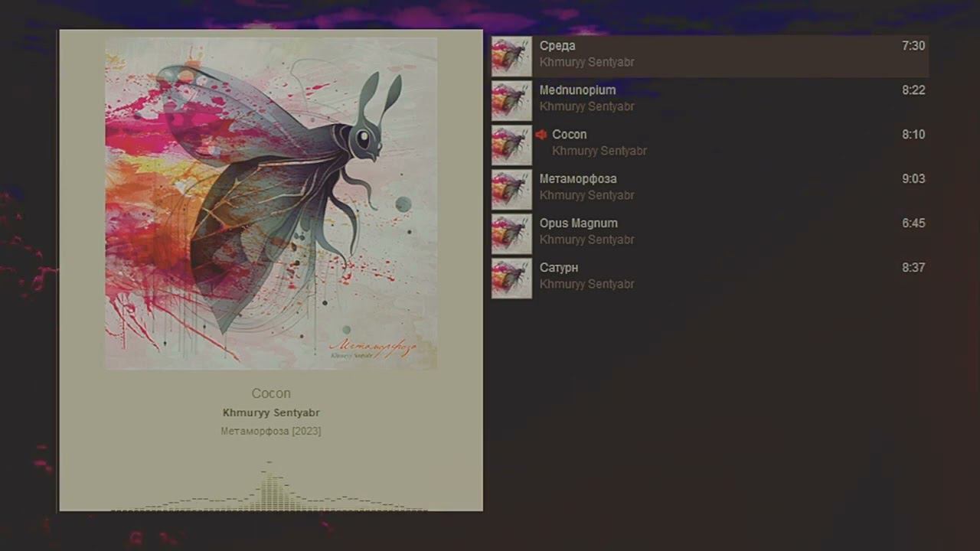Play the track titled Opus Magnum
980x551 pixels.
(578, 223)
